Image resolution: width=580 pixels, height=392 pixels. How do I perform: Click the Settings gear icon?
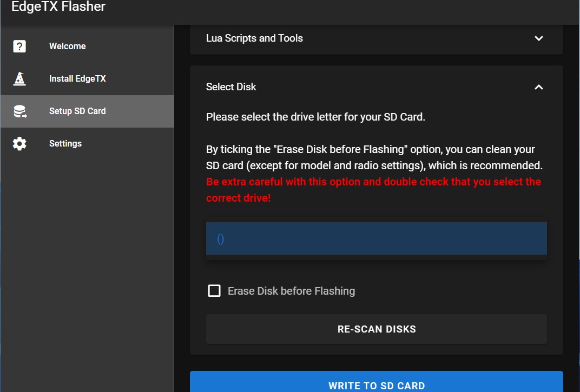(x=19, y=143)
